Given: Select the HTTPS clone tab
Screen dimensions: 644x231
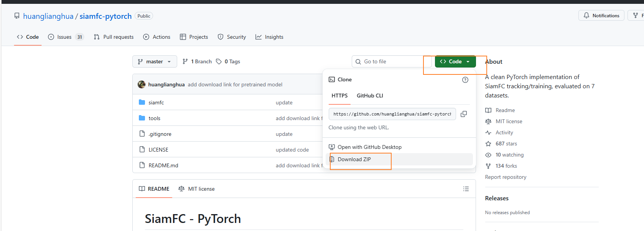Looking at the screenshot, I should (x=339, y=96).
